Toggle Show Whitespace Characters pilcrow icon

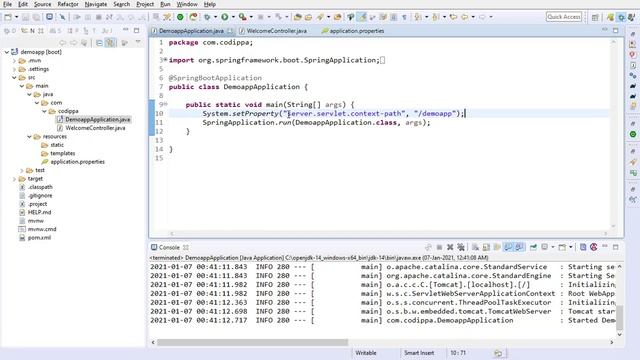[404, 17]
